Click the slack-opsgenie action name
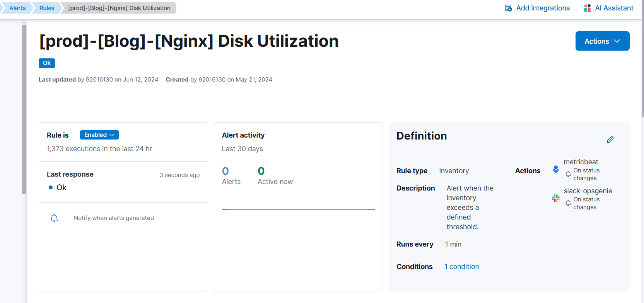 (588, 191)
